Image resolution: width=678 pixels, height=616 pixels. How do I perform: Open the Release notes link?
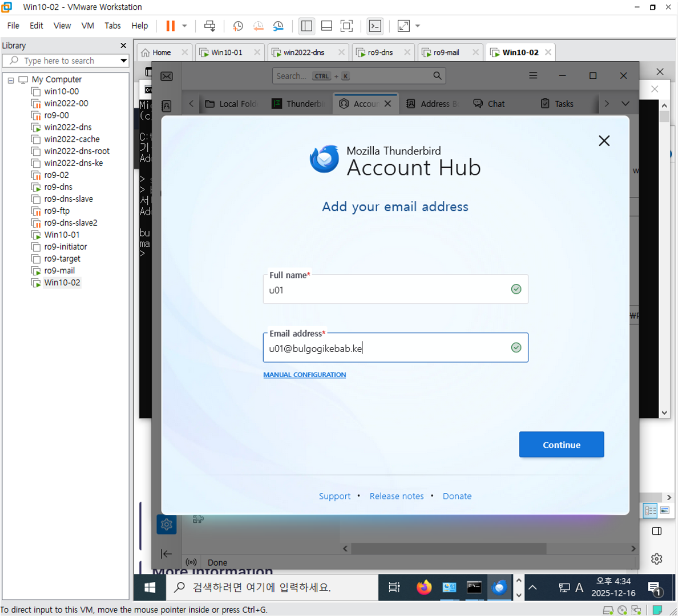(x=397, y=496)
